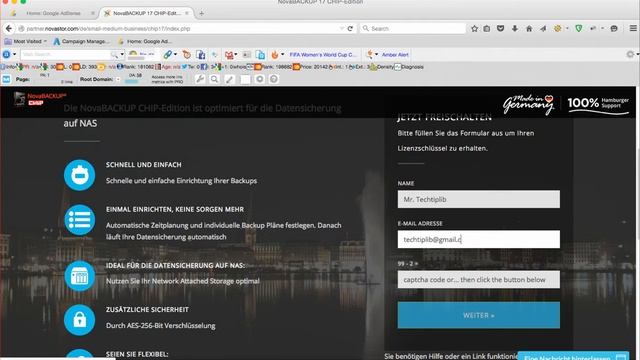Close the NovaBACKUP 17 CHIP-Edition tab
Image resolution: width=640 pixels, height=360 pixels.
187,13
